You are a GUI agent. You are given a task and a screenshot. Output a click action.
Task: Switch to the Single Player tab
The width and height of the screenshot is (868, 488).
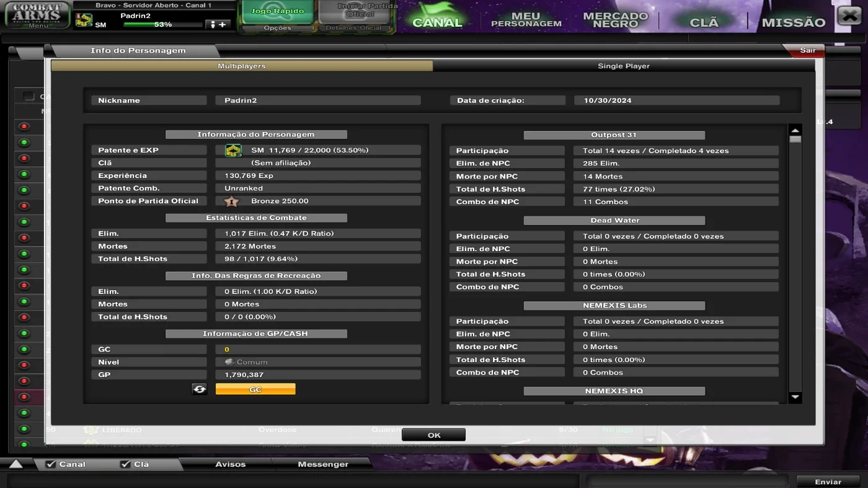624,66
